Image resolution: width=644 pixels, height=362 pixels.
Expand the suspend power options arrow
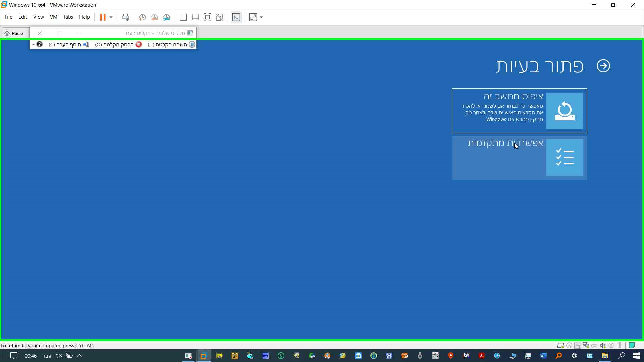tap(111, 17)
